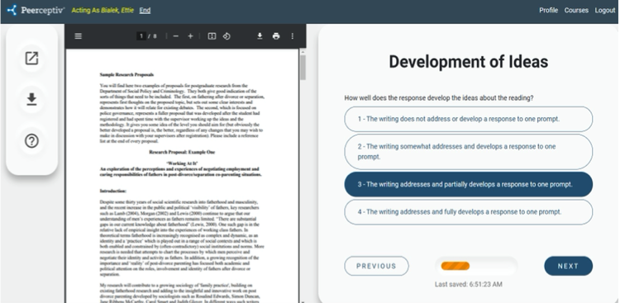Image resolution: width=644 pixels, height=303 pixels.
Task: Open the help question mark icon
Action: click(31, 141)
